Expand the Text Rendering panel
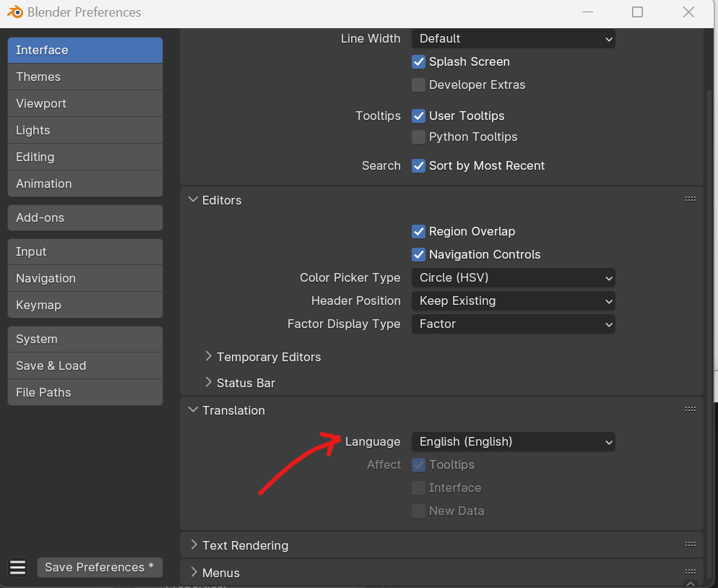 [x=194, y=545]
